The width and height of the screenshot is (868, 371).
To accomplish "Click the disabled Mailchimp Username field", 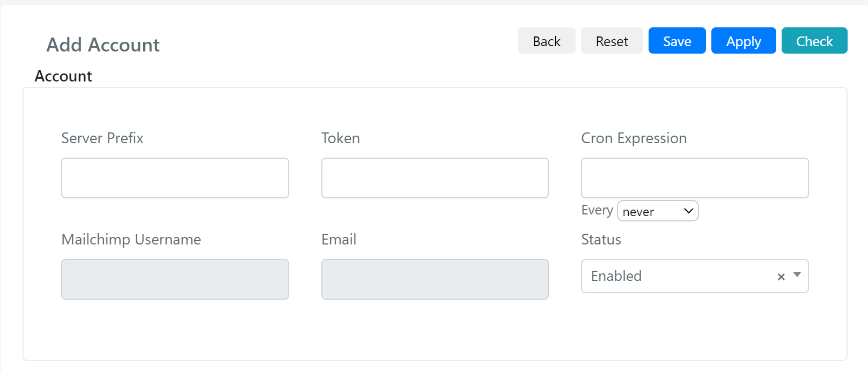I will [175, 279].
